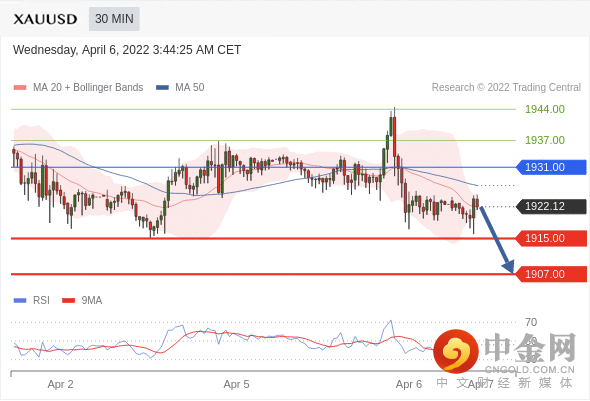Click the red 9MA legend swatch
590x401 pixels.
click(x=68, y=300)
